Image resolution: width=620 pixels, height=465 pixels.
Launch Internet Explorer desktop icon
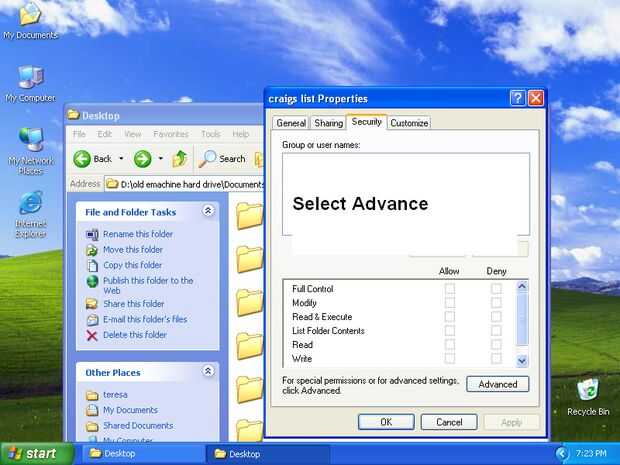pyautogui.click(x=31, y=214)
